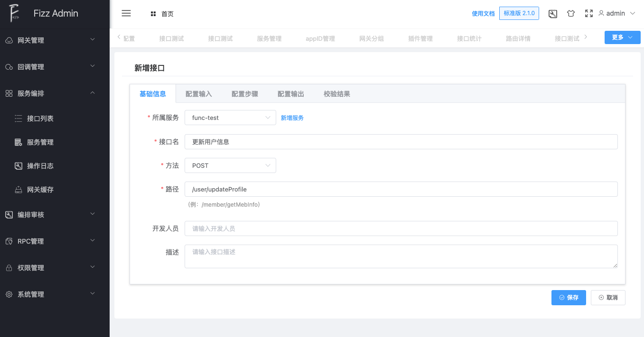Click the 保存 button
This screenshot has height=337, width=644.
coord(568,298)
